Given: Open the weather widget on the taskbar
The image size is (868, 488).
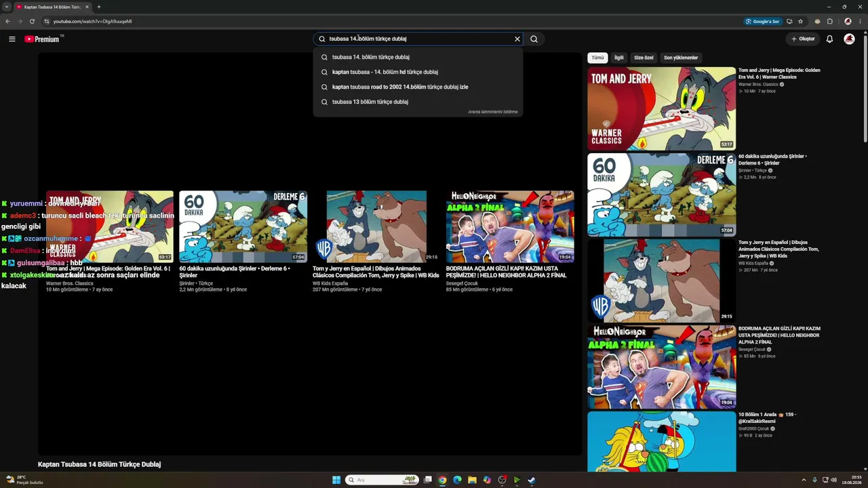Looking at the screenshot, I should pyautogui.click(x=24, y=480).
